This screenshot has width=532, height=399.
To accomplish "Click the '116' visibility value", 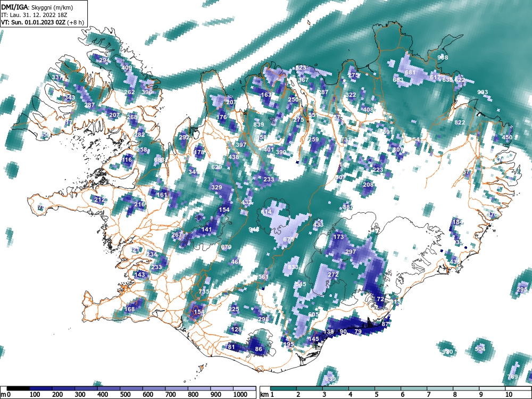I will (x=127, y=160).
